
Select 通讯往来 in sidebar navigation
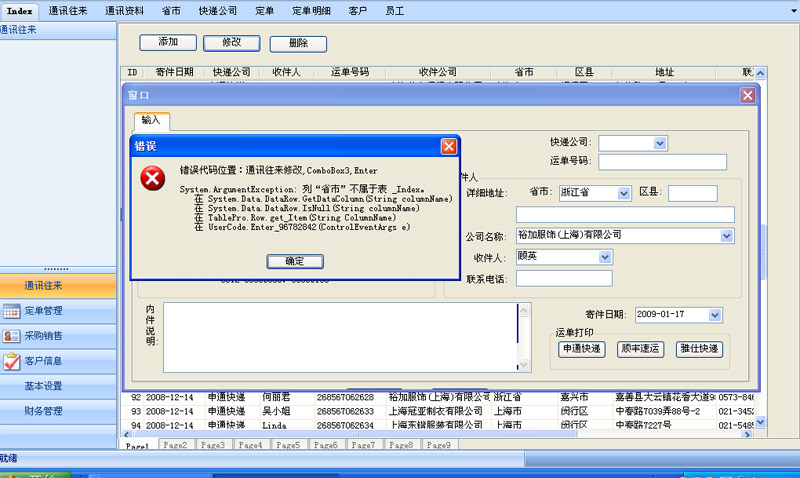point(58,286)
